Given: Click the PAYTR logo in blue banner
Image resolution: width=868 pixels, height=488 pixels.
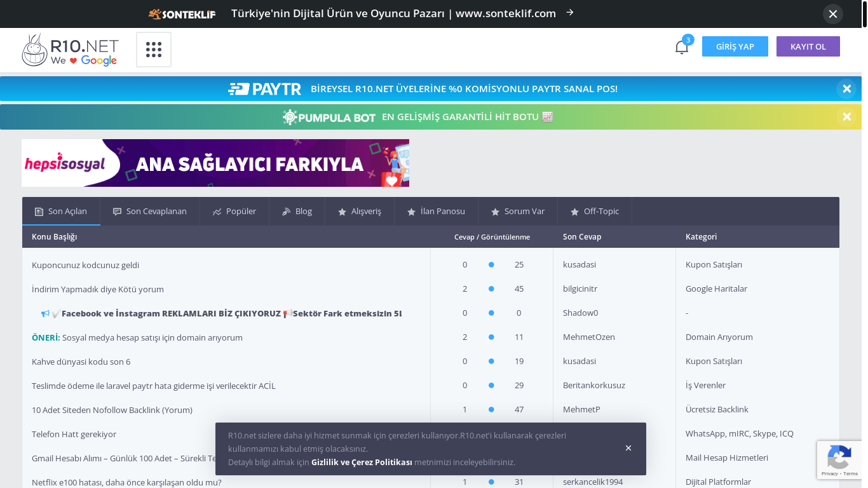Looking at the screenshot, I should (x=264, y=89).
